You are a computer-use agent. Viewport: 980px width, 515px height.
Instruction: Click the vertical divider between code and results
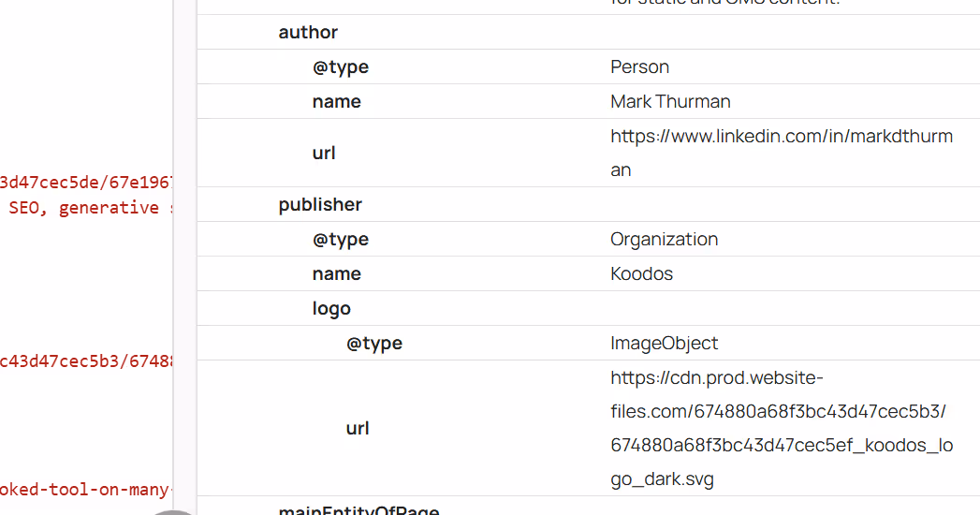(174, 250)
